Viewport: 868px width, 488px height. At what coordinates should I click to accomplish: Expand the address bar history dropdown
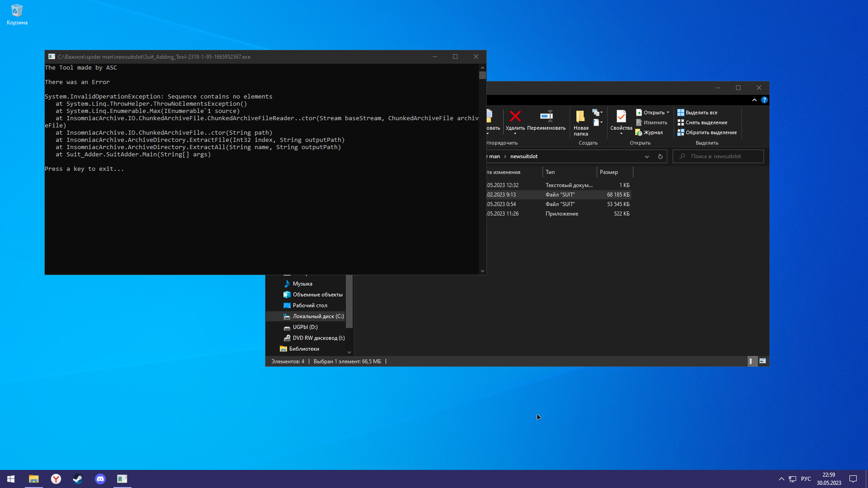[647, 156]
